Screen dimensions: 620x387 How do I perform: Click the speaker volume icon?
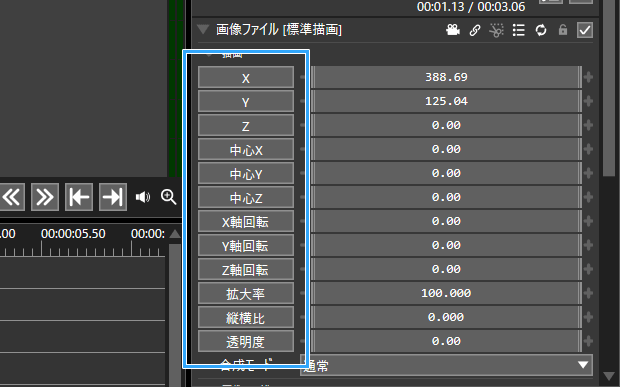pyautogui.click(x=143, y=197)
